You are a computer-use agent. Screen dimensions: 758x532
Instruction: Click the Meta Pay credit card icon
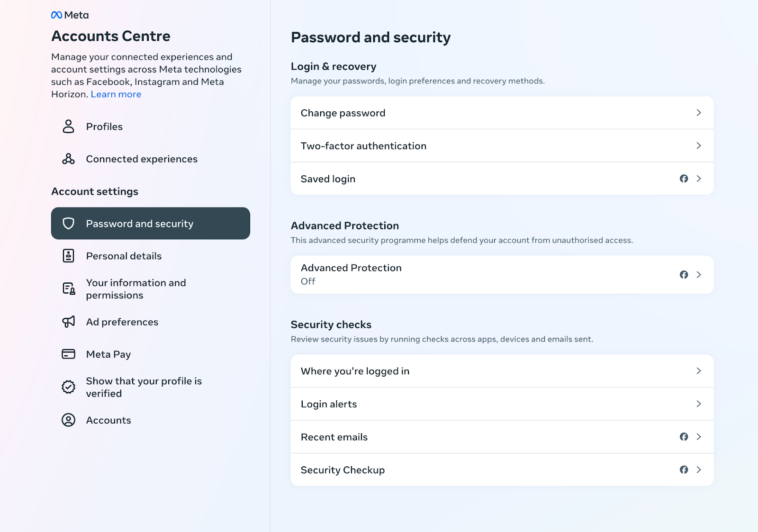[69, 354]
